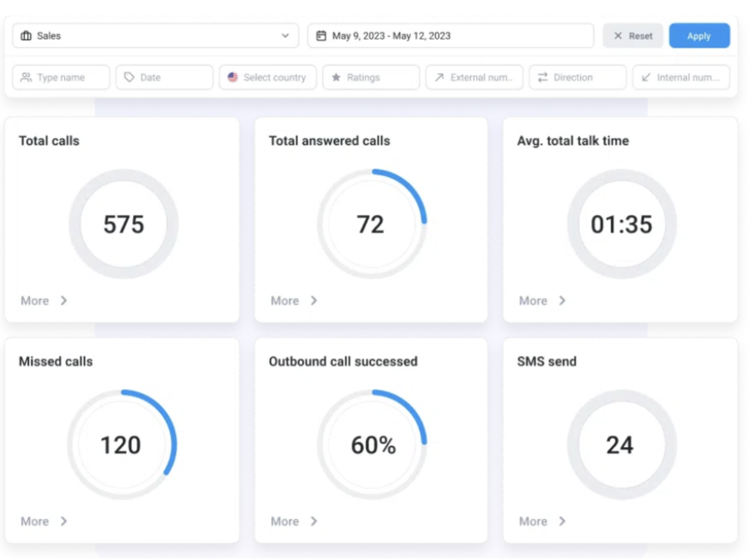753x560 pixels.
Task: Expand the Ratings filter
Action: click(x=371, y=77)
